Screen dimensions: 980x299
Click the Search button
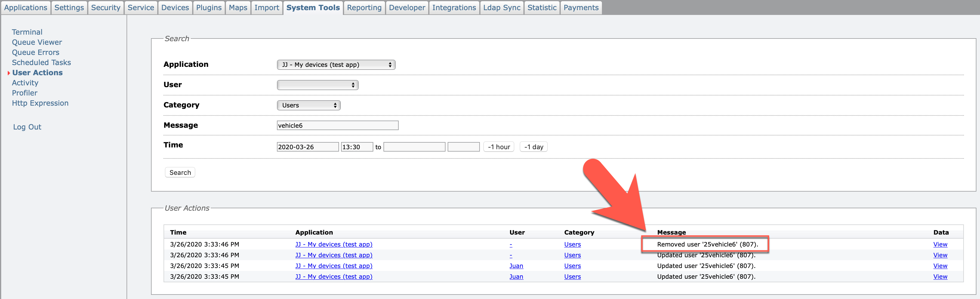click(180, 172)
